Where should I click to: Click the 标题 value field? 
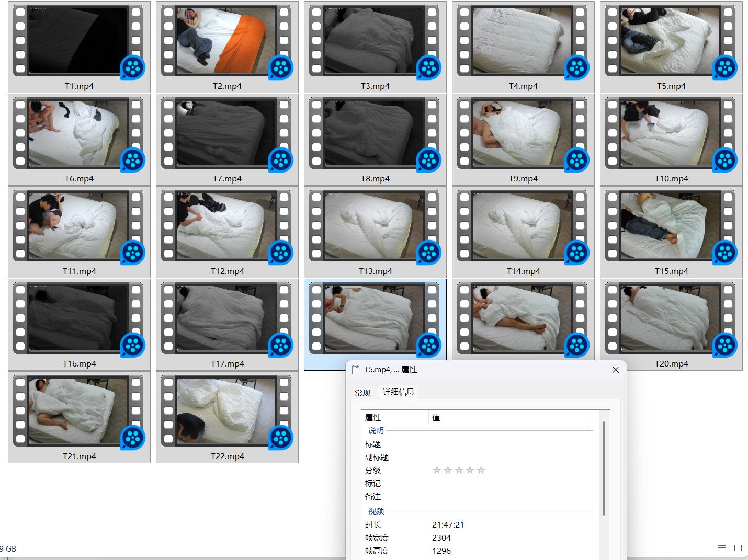click(x=511, y=444)
